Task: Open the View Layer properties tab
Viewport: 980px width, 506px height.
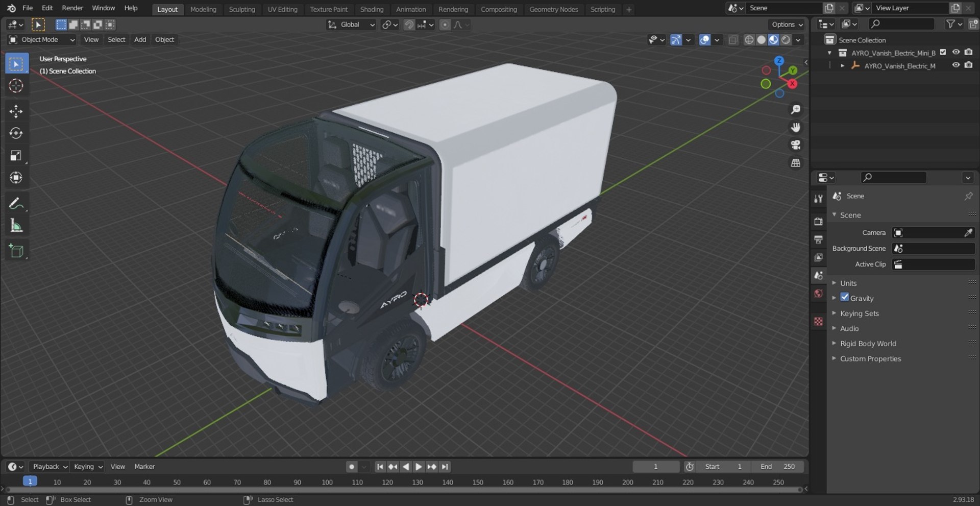Action: 818,257
